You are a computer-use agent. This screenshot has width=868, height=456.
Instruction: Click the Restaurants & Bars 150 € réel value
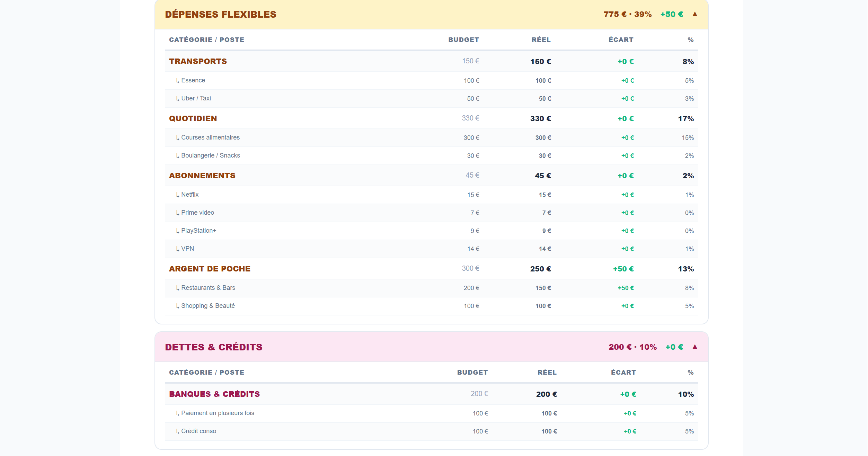543,288
